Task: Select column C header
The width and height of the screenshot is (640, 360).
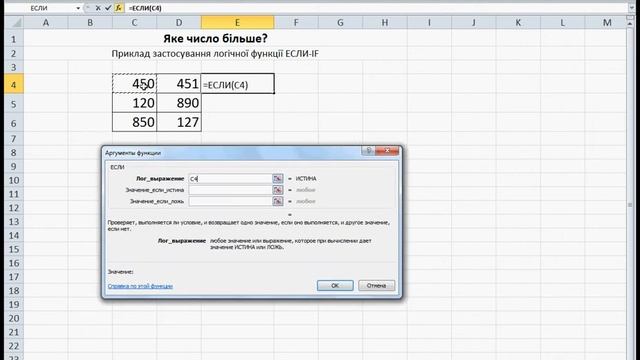Action: point(134,22)
